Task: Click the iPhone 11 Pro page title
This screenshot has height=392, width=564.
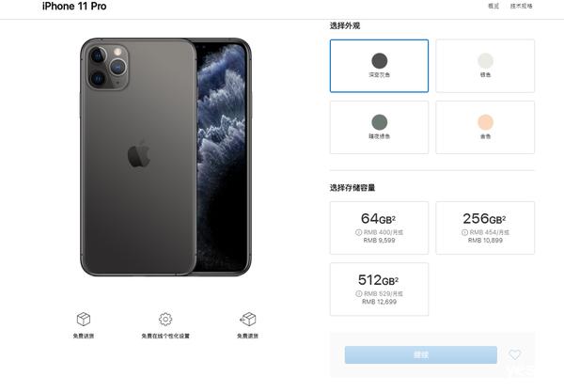Action: click(x=74, y=7)
